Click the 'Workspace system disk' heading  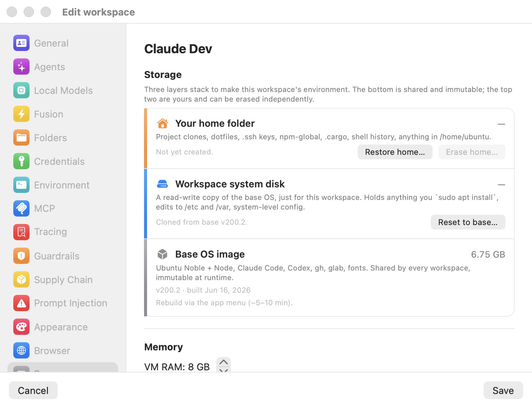pos(230,184)
